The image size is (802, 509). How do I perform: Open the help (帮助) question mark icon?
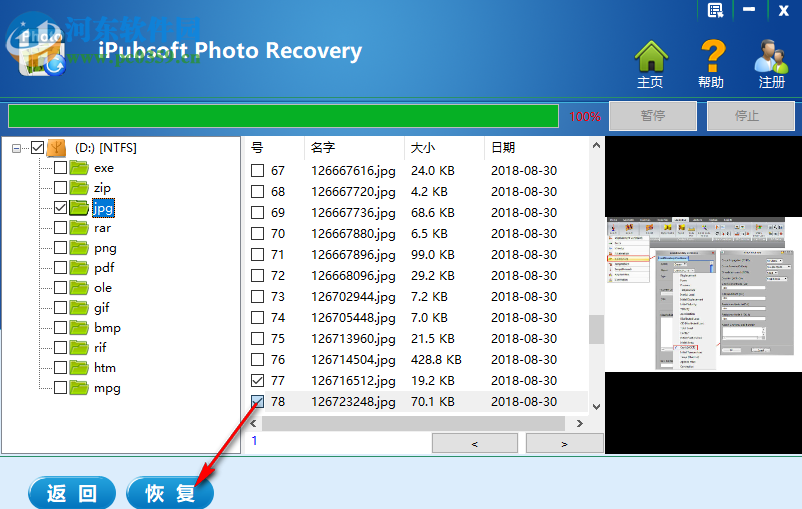pos(712,56)
